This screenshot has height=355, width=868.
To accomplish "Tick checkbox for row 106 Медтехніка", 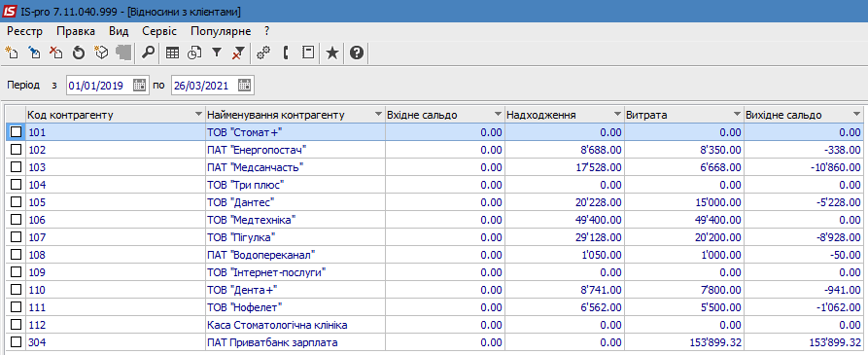I will coord(17,219).
